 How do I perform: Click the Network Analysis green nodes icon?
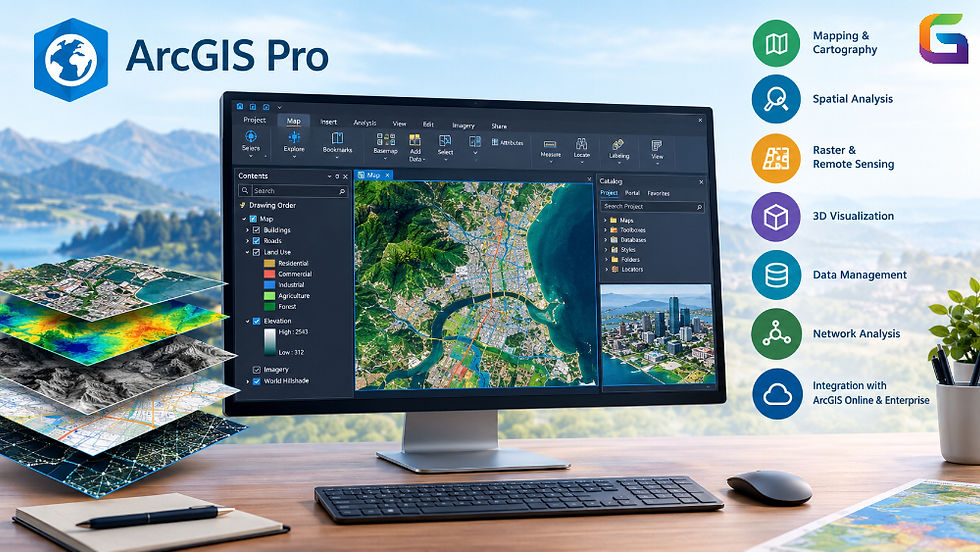click(776, 334)
